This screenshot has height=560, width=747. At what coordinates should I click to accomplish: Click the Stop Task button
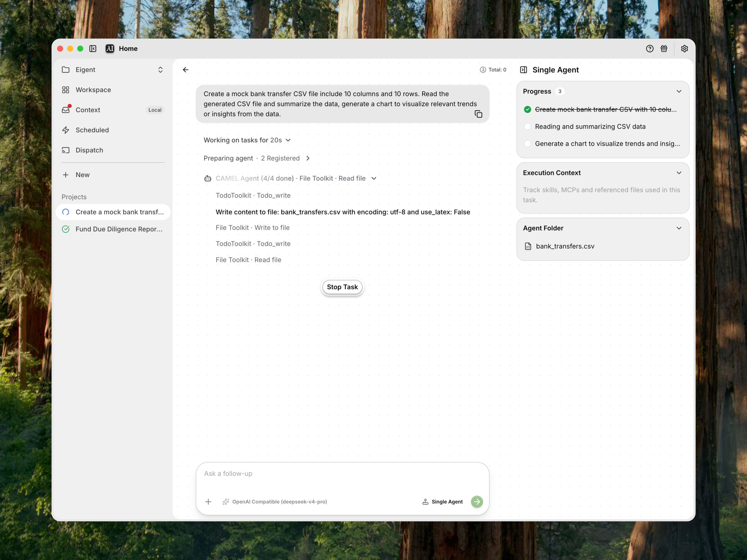click(342, 287)
